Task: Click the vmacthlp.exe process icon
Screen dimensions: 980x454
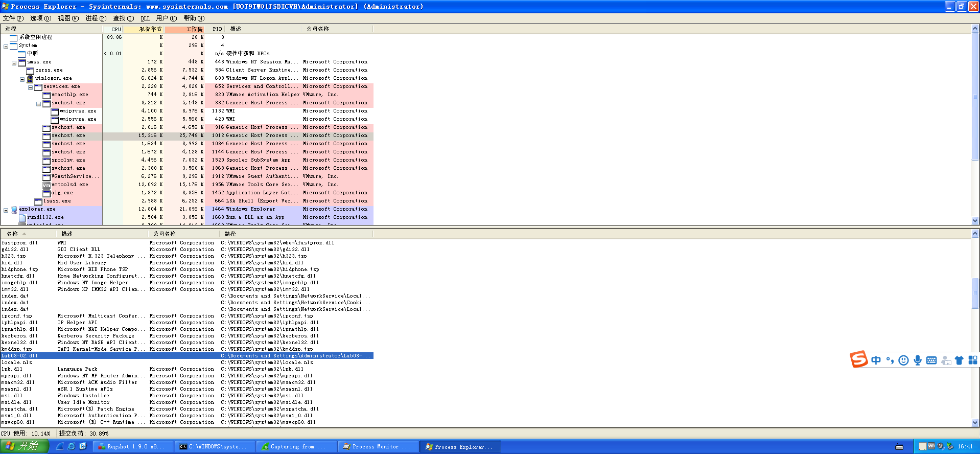Action: (x=46, y=95)
